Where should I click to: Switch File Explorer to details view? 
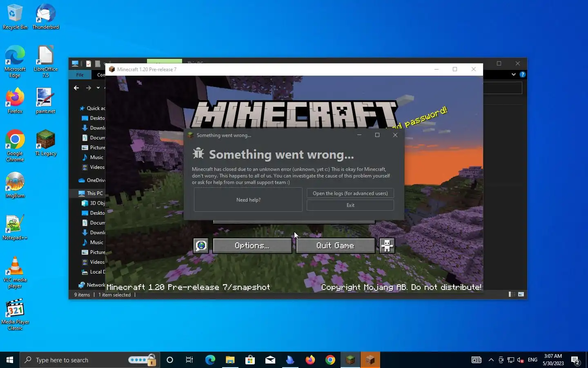512,294
